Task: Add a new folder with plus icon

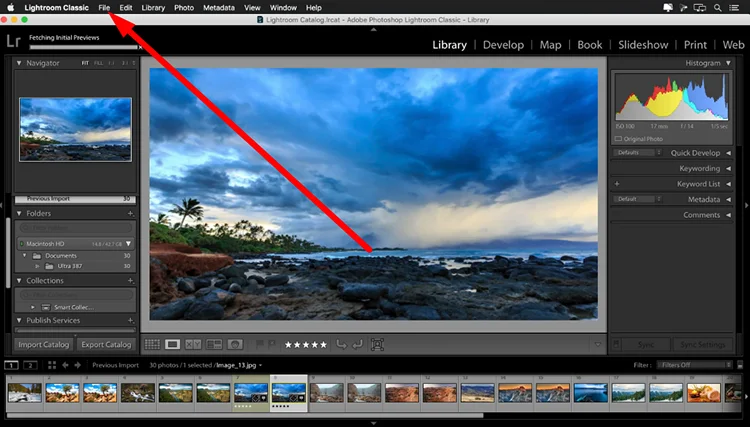Action: (x=131, y=213)
